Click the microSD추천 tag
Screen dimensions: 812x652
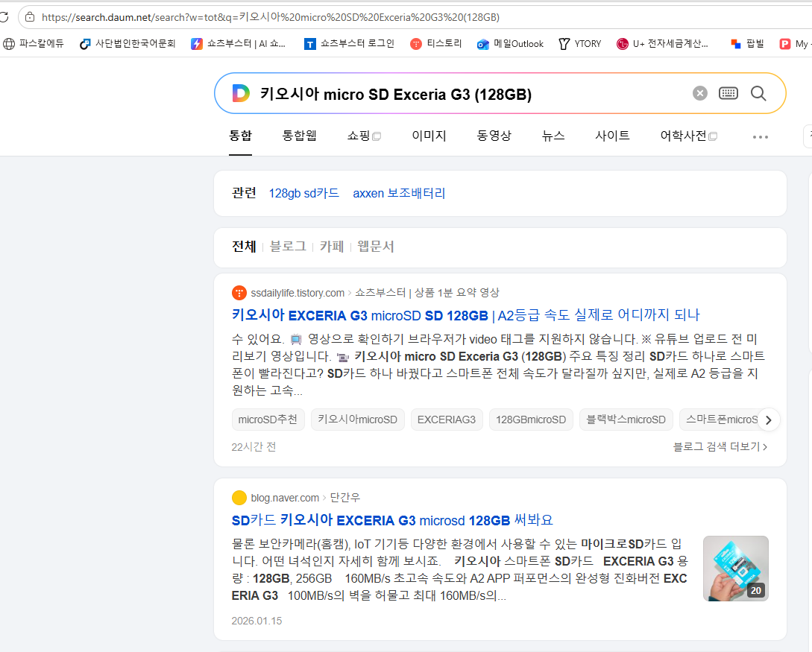[268, 420]
